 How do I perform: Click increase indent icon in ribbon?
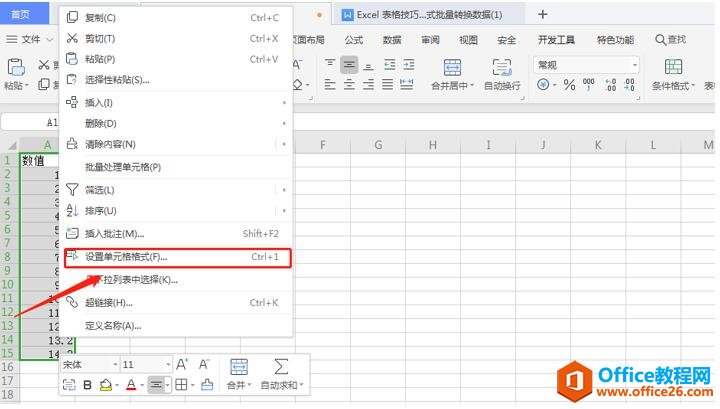[409, 65]
